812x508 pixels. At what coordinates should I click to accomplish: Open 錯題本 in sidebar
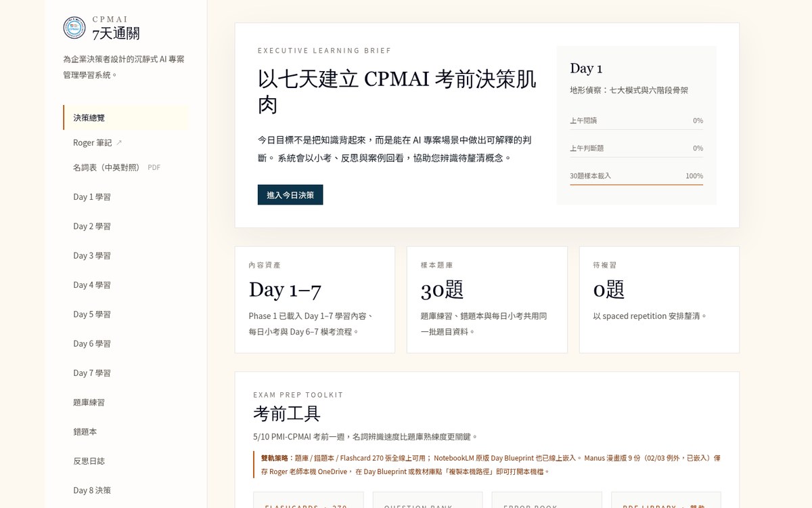point(126,431)
